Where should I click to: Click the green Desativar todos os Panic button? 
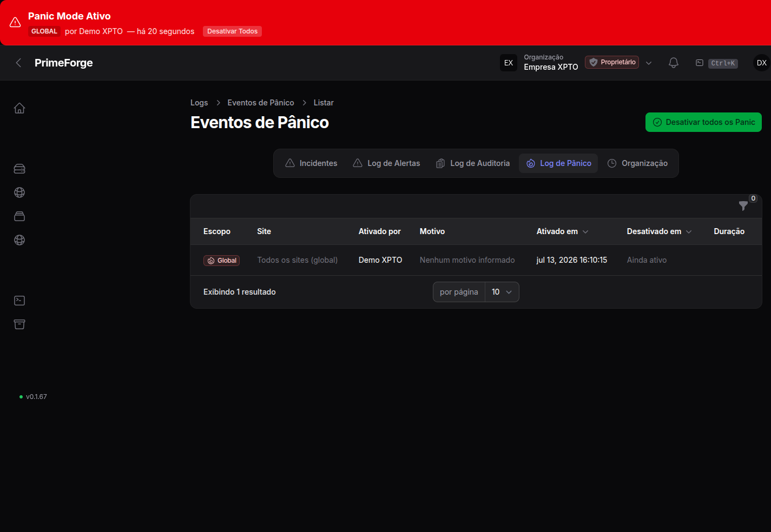click(x=703, y=122)
